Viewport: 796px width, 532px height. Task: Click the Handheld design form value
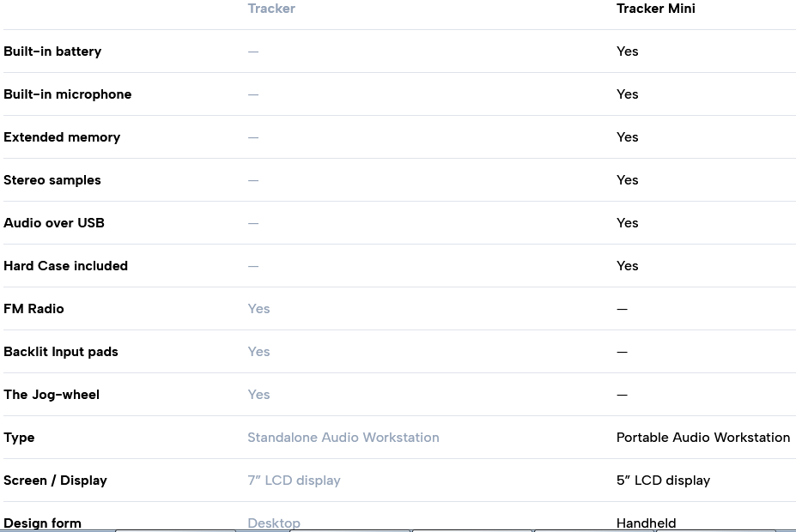(647, 523)
